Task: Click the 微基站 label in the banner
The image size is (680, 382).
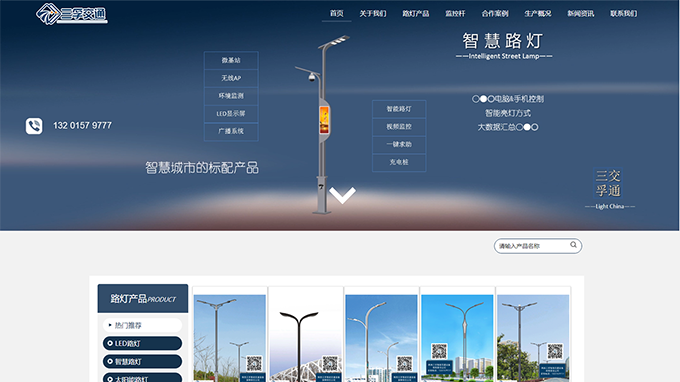Action: [x=231, y=60]
